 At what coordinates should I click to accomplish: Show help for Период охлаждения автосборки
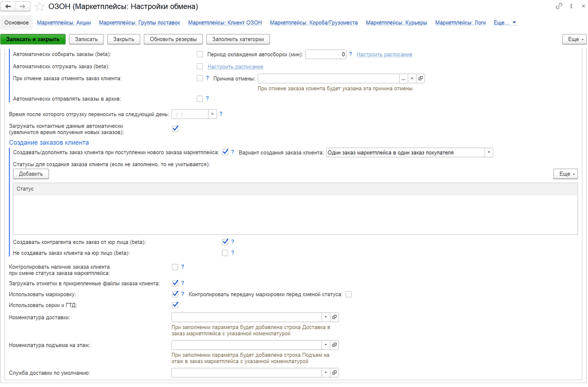pyautogui.click(x=351, y=54)
